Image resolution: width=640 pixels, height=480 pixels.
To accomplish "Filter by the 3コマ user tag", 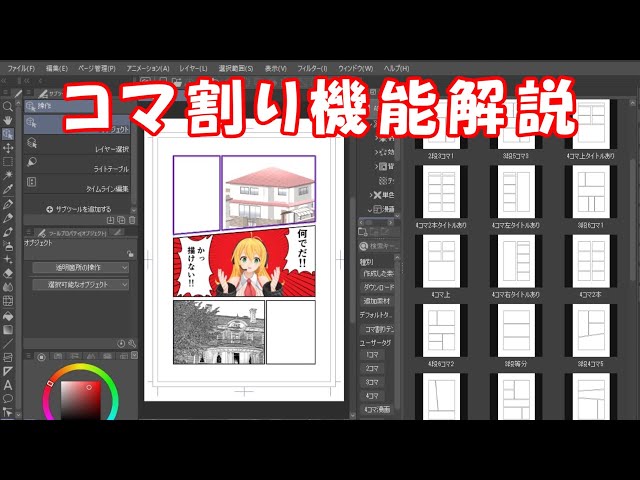I will point(372,382).
